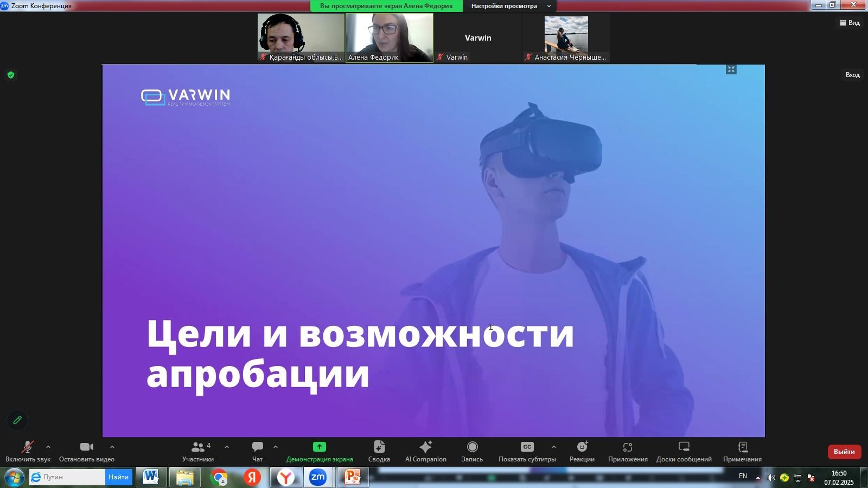Launch AI Companion

(425, 451)
